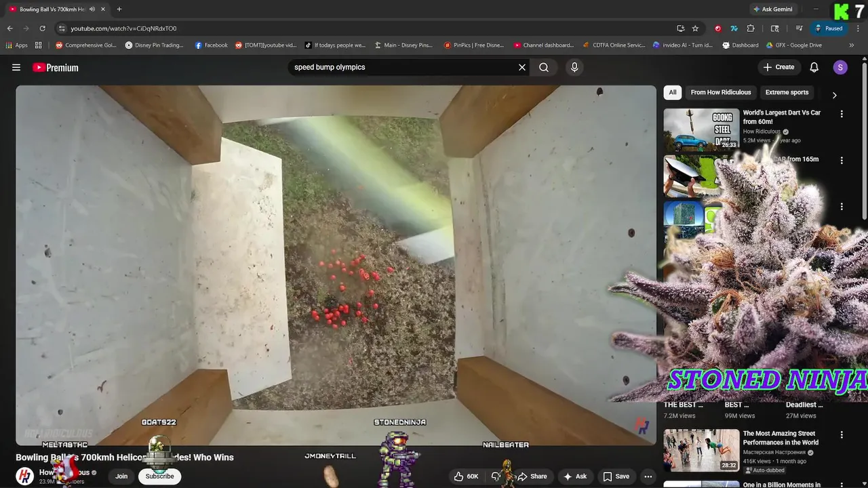The image size is (868, 488).
Task: Click the red extension icon in toolbar
Action: (718, 28)
